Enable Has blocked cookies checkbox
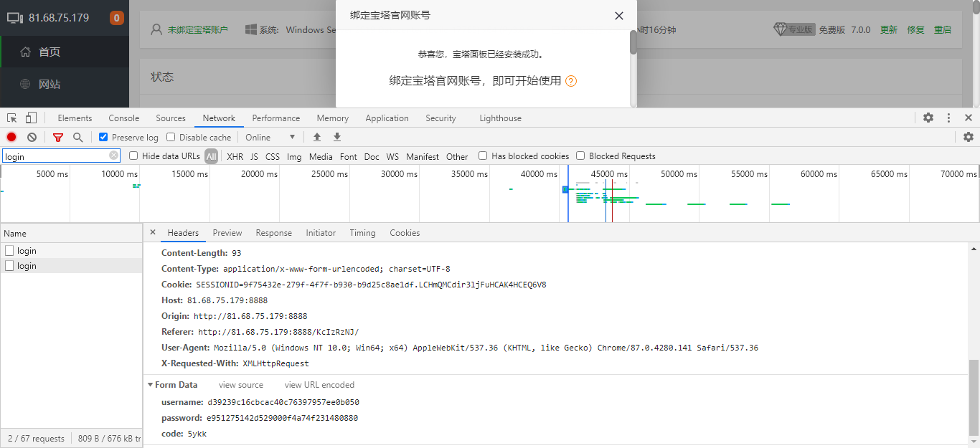The height and width of the screenshot is (448, 980). (x=483, y=156)
